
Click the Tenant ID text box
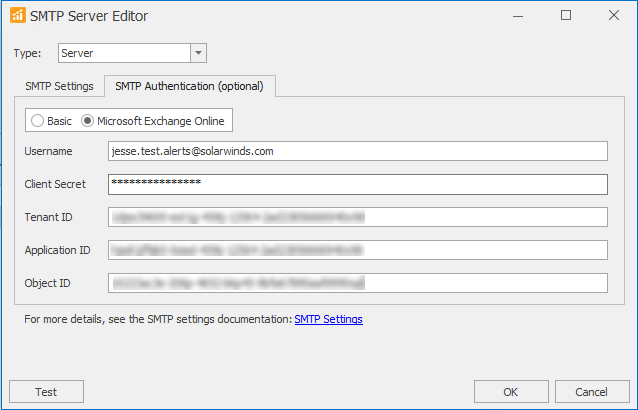357,217
